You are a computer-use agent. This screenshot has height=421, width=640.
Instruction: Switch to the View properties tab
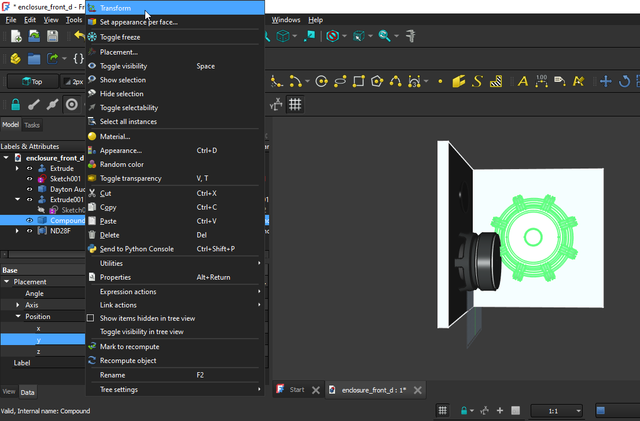[x=9, y=392]
